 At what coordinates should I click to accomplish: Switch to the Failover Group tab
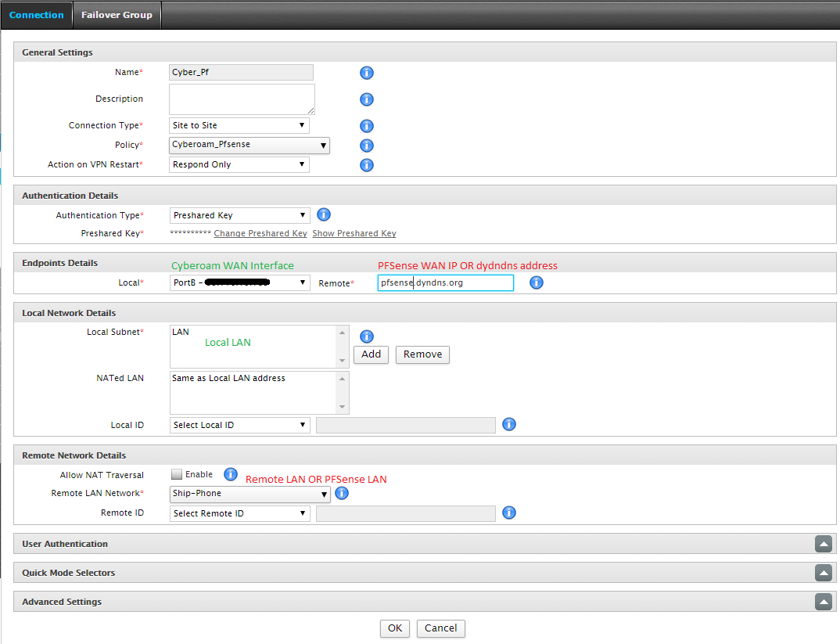tap(117, 15)
